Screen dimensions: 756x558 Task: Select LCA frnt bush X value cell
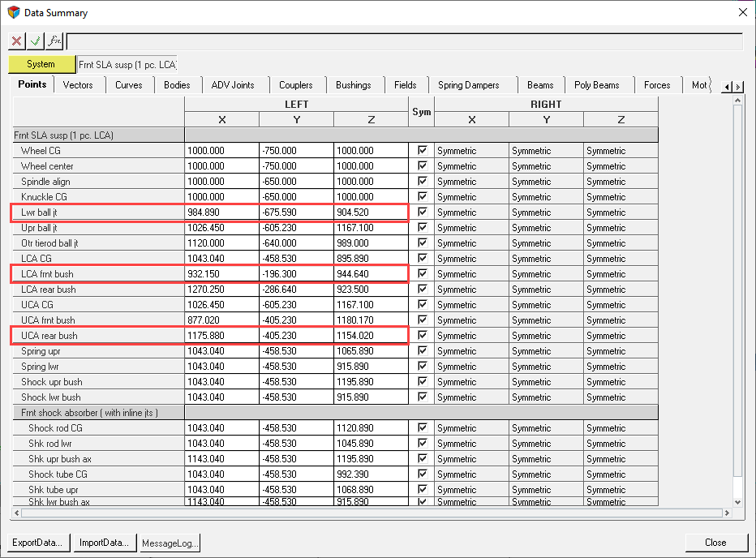click(x=221, y=274)
